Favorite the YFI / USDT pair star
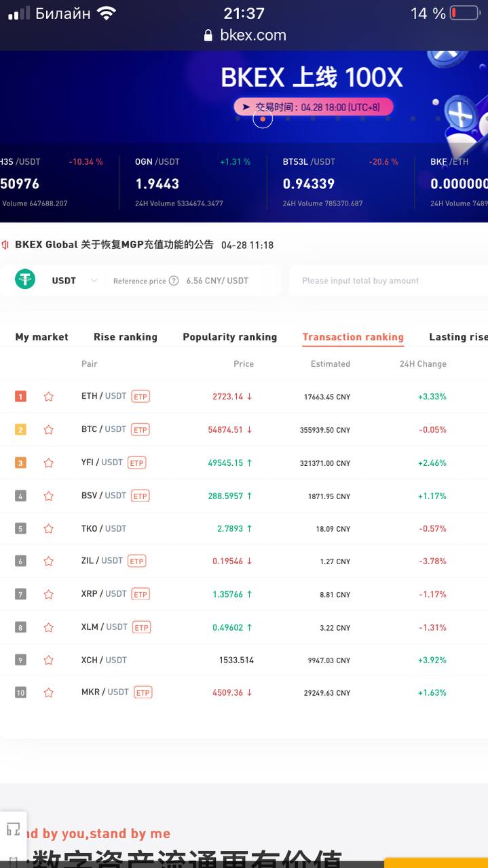The height and width of the screenshot is (868, 488). click(48, 463)
